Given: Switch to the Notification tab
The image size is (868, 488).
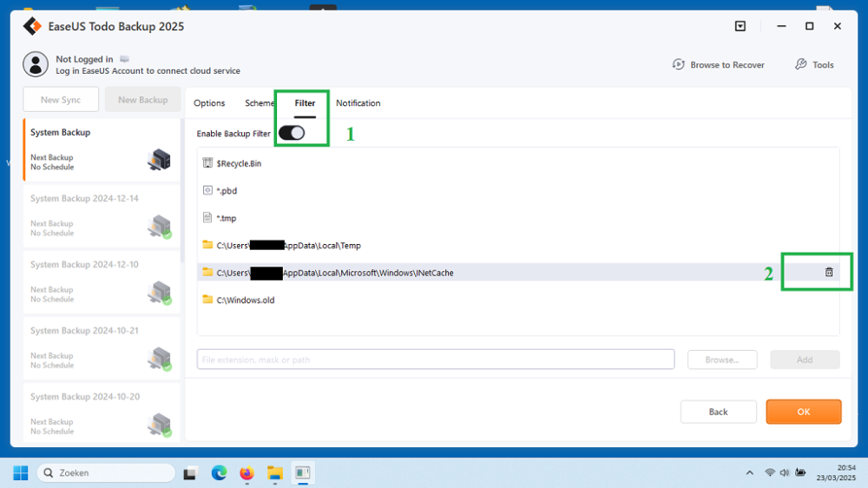Looking at the screenshot, I should point(358,103).
